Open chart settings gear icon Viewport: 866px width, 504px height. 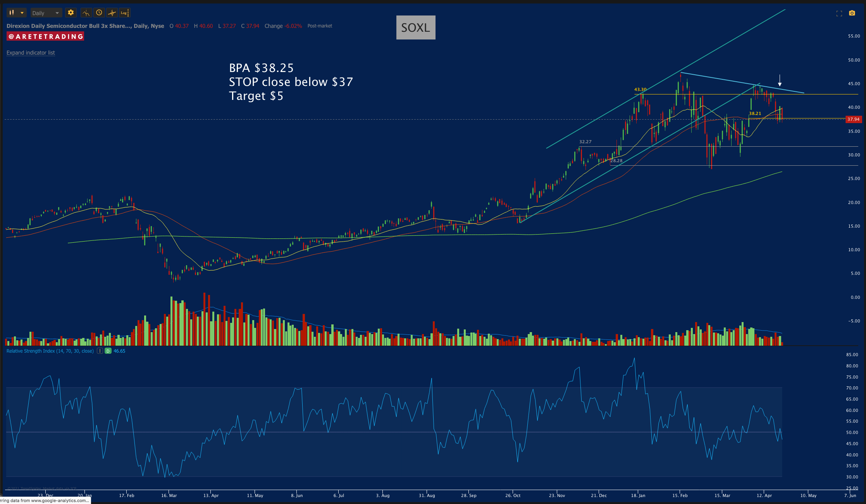(x=71, y=13)
